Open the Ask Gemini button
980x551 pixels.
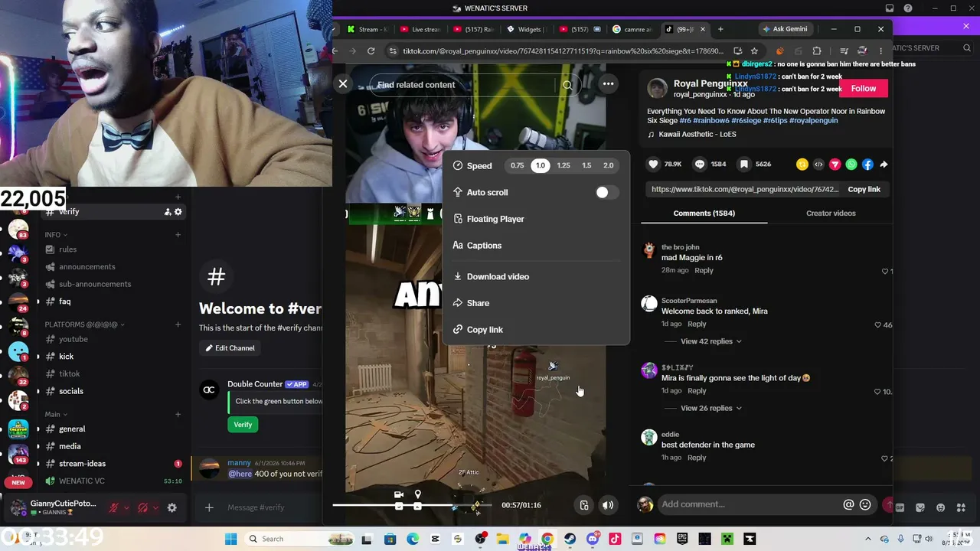[786, 29]
